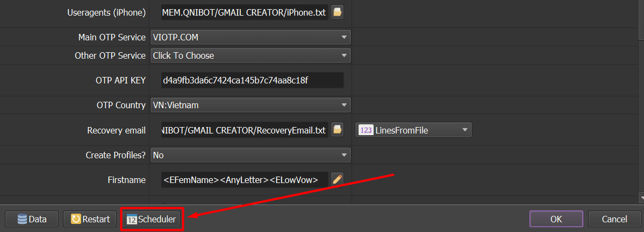Viewport: 644px width, 232px height.
Task: Browse file for Useragents (iPhone)
Action: 337,12
